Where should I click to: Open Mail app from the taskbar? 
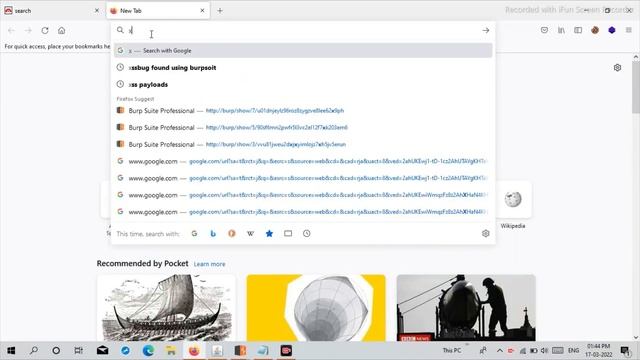point(102,350)
